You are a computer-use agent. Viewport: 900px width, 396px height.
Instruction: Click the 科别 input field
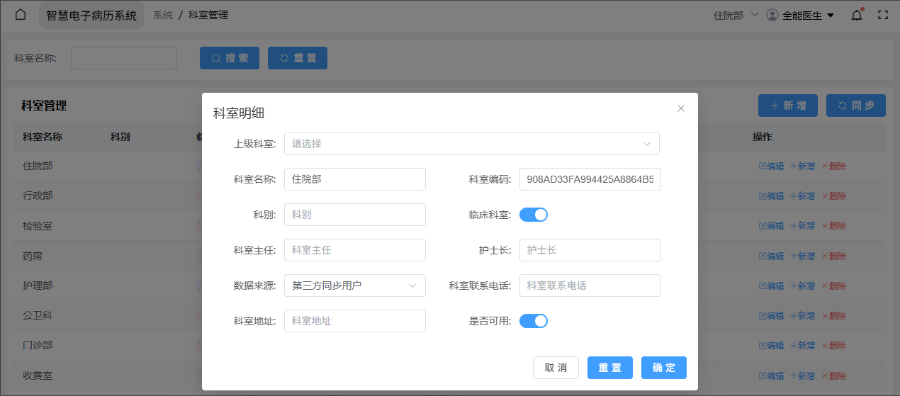pos(355,215)
